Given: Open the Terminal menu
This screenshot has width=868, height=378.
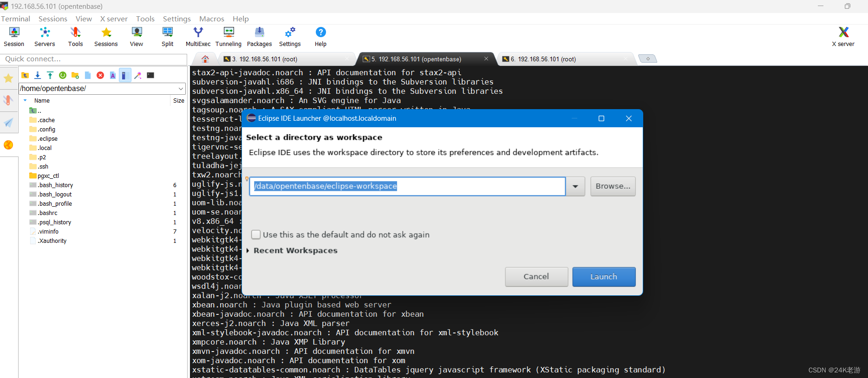Looking at the screenshot, I should 15,19.
